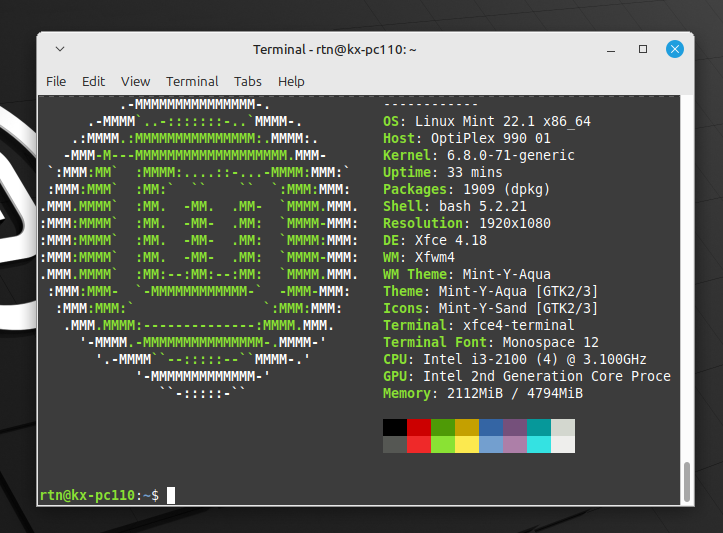The height and width of the screenshot is (533, 723).
Task: Open the Edit menu
Action: tap(93, 81)
